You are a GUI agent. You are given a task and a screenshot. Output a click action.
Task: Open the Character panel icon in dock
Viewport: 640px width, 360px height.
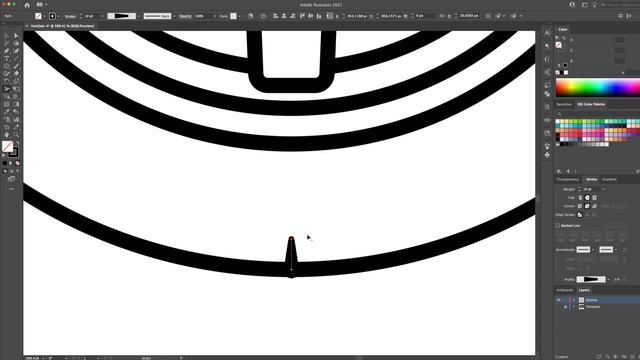(547, 33)
